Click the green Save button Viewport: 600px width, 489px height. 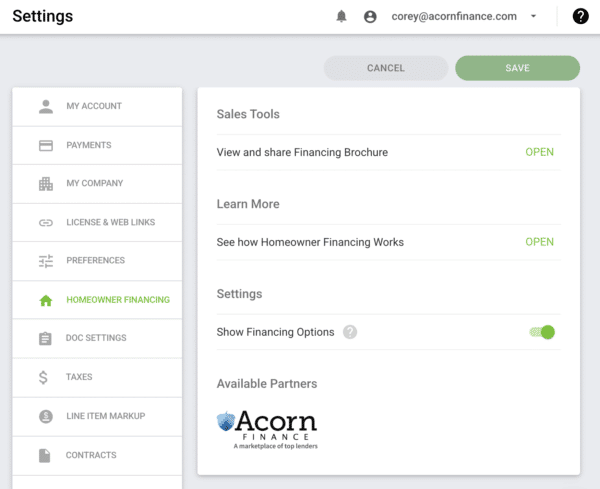[517, 68]
